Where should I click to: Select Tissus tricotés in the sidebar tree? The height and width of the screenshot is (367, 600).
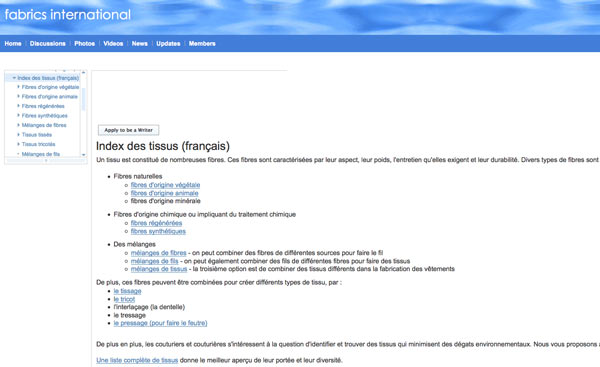click(38, 144)
